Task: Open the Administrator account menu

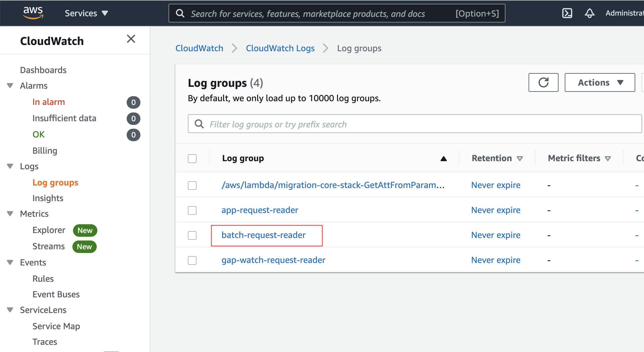Action: pyautogui.click(x=624, y=13)
